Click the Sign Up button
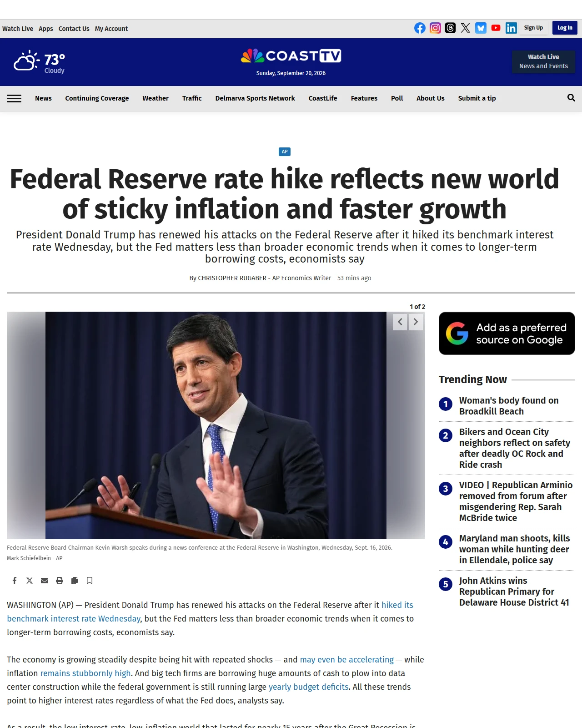582x728 pixels. point(533,28)
